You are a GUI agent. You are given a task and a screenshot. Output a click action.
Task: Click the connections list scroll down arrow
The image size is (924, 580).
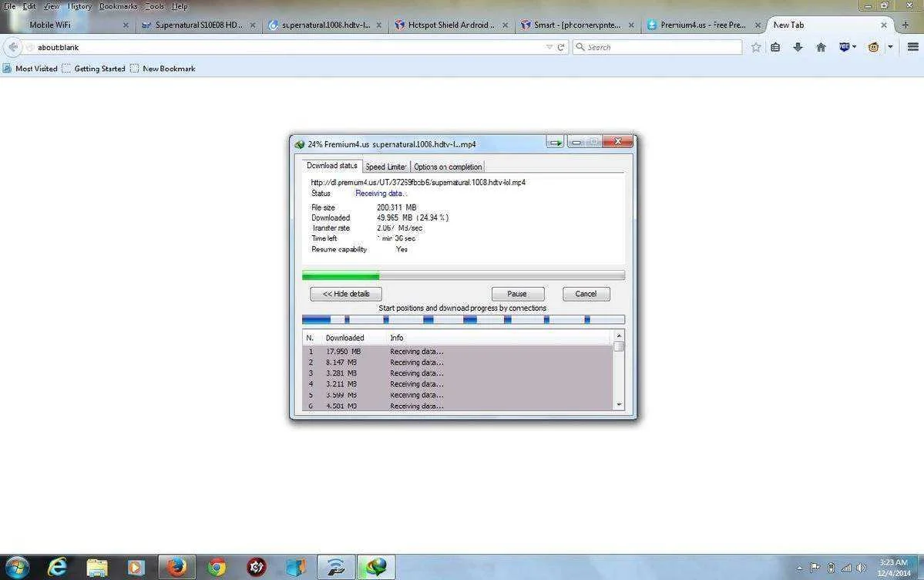[x=619, y=405]
